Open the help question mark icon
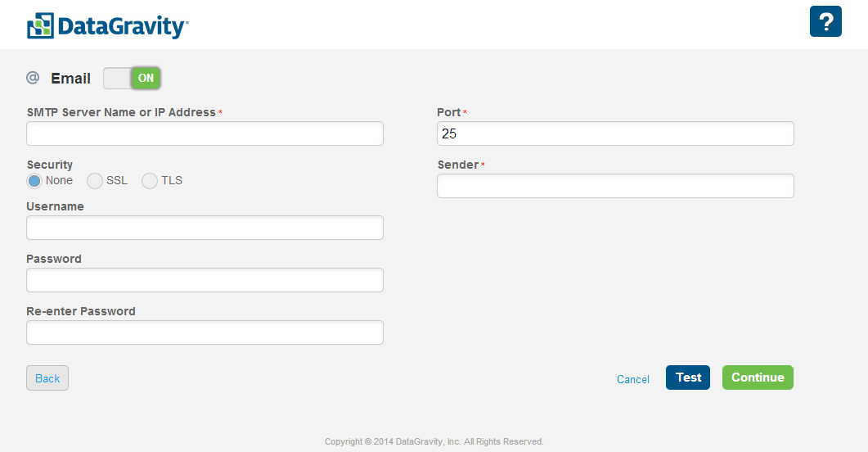This screenshot has width=868, height=452. 825,21
